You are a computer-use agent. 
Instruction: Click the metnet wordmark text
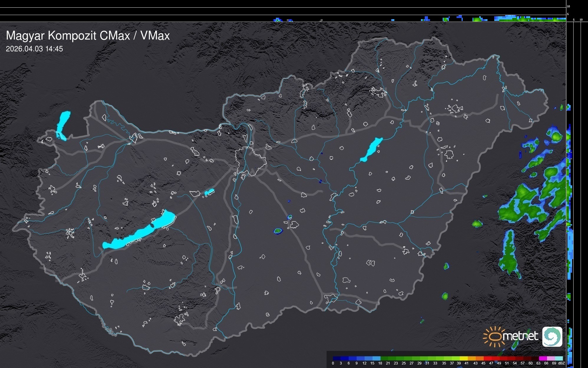pyautogui.click(x=520, y=336)
